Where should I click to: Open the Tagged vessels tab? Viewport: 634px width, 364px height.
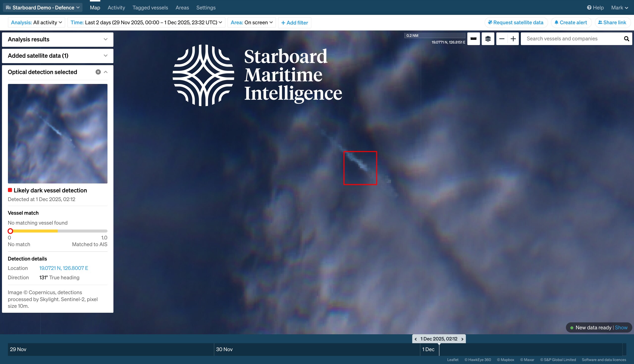150,7
